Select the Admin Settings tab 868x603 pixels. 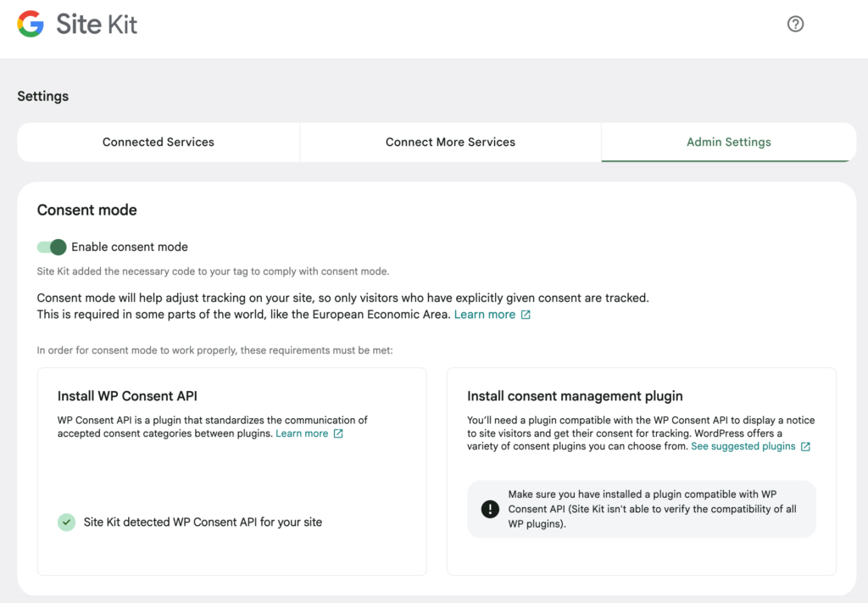click(728, 142)
